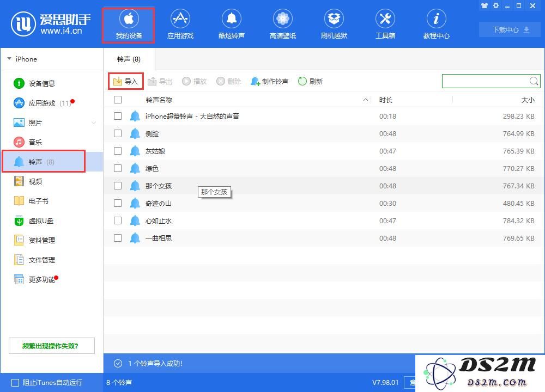Select 照片 in the sidebar

(28, 122)
